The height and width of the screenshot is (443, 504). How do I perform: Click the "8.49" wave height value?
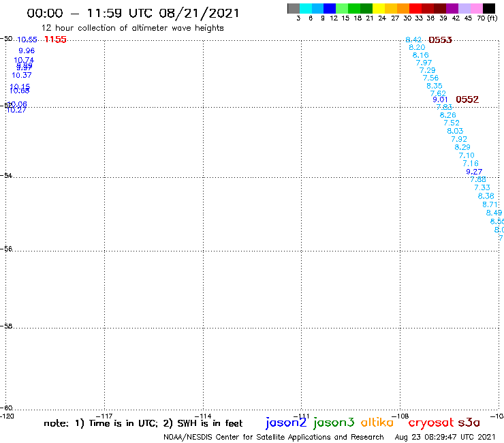click(x=494, y=213)
